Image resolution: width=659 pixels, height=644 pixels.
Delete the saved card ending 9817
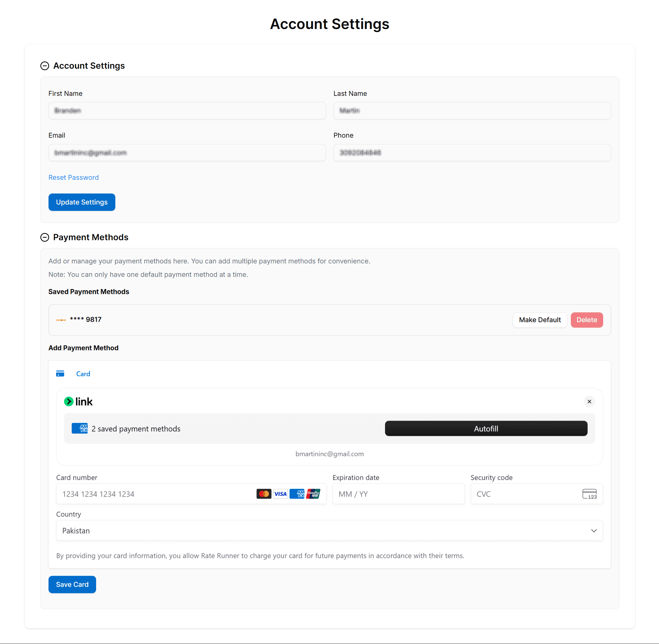587,320
